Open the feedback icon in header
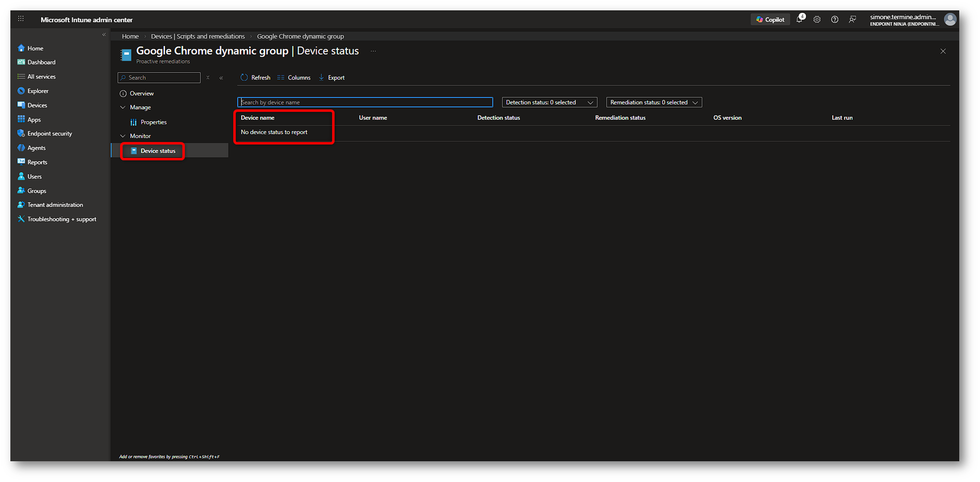Image resolution: width=980 pixels, height=482 pixels. coord(852,20)
